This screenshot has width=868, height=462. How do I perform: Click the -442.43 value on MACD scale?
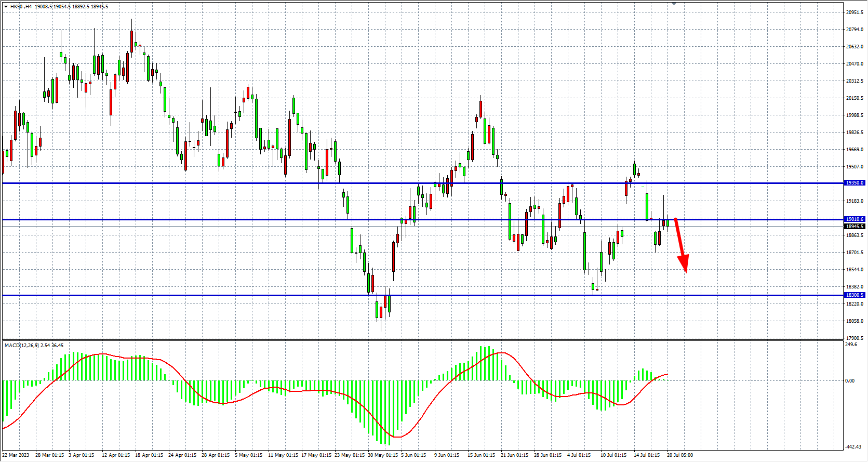(x=853, y=447)
